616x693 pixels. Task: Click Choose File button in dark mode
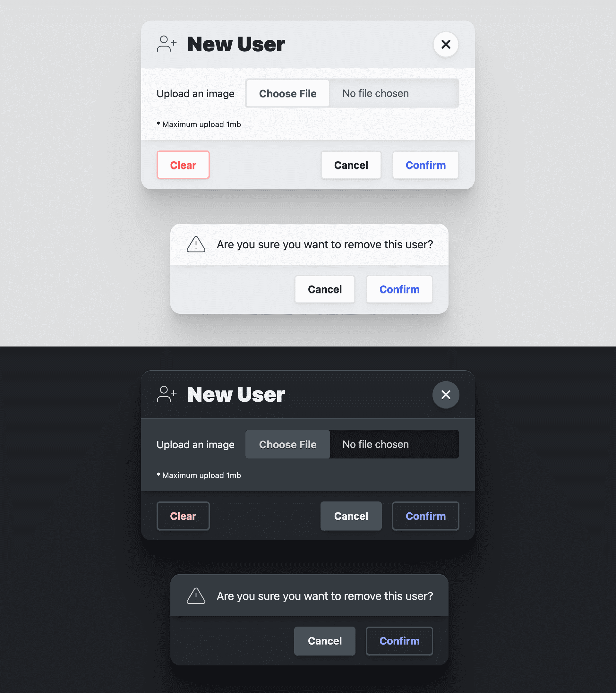pyautogui.click(x=288, y=444)
